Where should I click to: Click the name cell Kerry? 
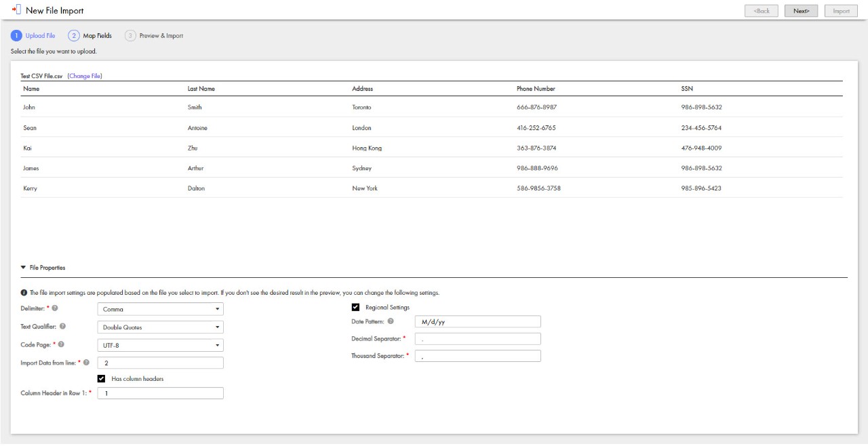pyautogui.click(x=30, y=188)
